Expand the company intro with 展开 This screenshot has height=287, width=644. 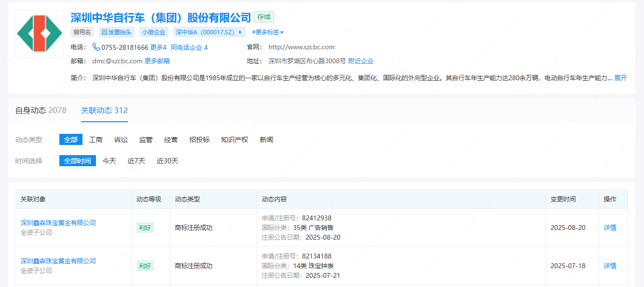coord(620,78)
